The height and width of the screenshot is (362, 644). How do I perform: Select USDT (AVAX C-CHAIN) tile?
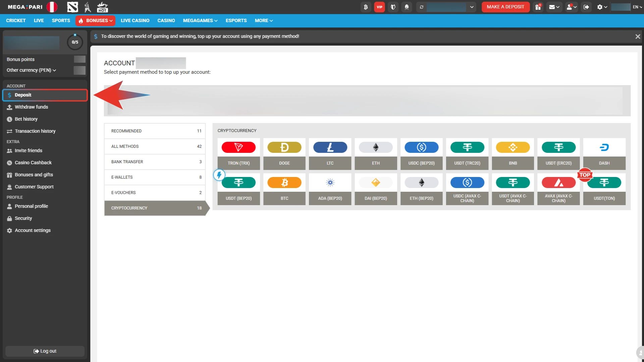click(x=513, y=189)
